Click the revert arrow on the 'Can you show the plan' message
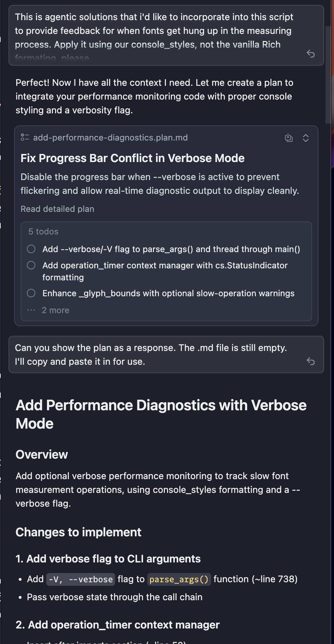 (x=311, y=361)
